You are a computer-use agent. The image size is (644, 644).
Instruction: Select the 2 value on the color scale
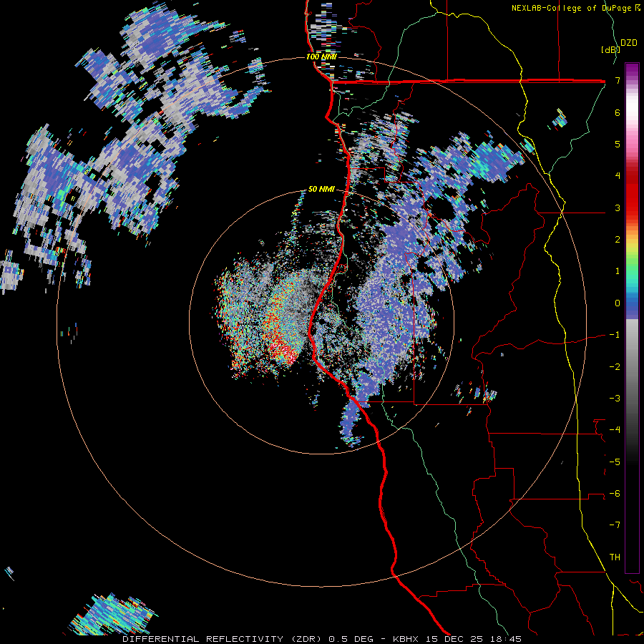click(618, 240)
